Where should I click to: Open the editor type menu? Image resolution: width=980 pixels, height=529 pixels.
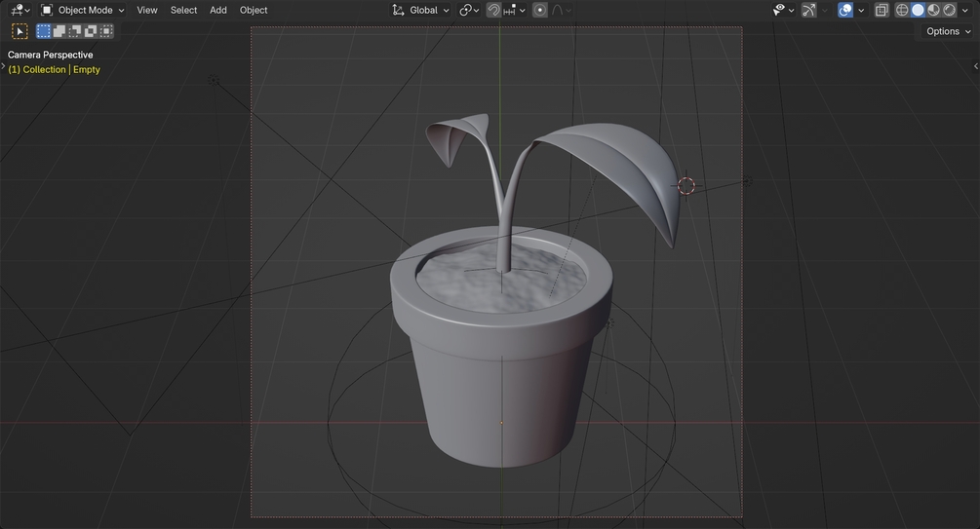tap(20, 10)
